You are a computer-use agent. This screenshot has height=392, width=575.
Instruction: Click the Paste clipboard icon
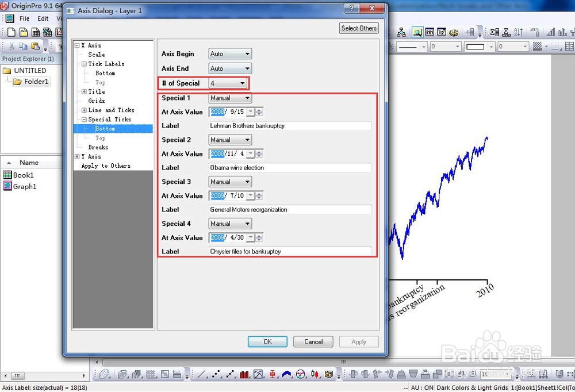pos(35,46)
